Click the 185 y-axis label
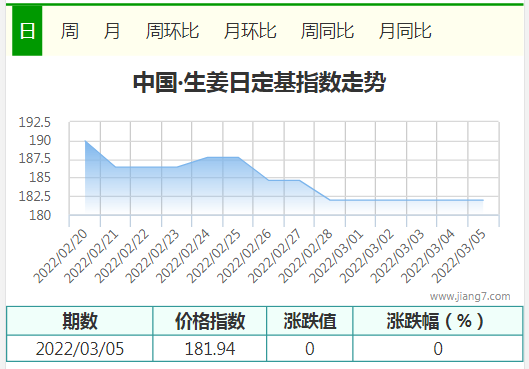 (x=40, y=177)
